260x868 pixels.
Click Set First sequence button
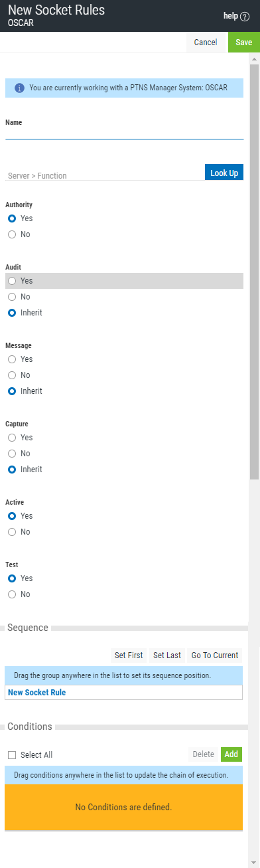click(x=129, y=655)
